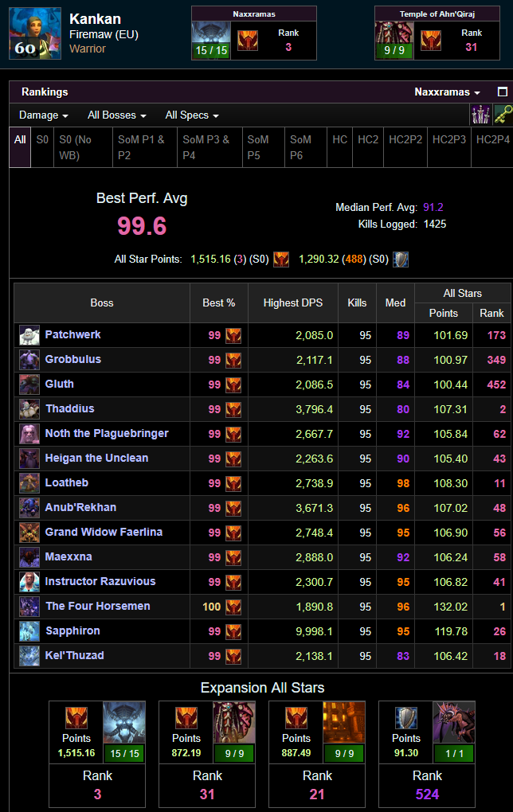Open the Grobbulus boss link
513x812 pixels.
click(73, 359)
